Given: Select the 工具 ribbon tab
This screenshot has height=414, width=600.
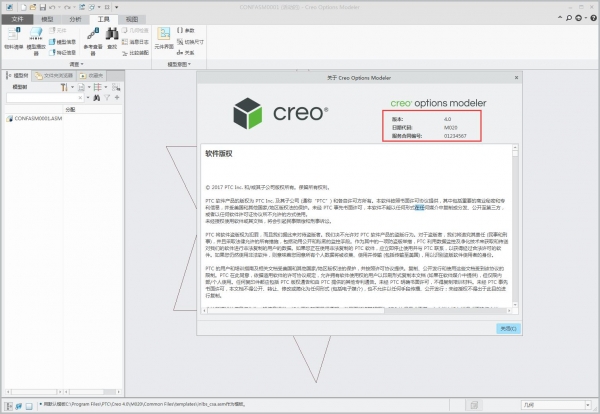Looking at the screenshot, I should [x=103, y=19].
